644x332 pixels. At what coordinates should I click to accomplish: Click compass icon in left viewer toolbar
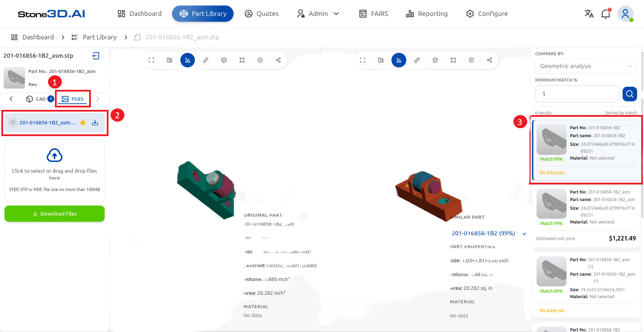point(260,60)
